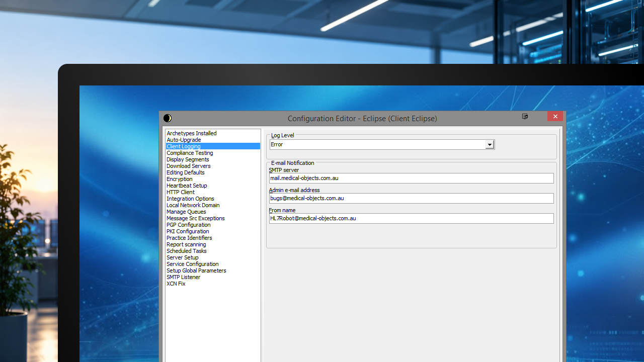Select Manage Queues in the list
Image resolution: width=644 pixels, height=362 pixels.
(x=213, y=212)
